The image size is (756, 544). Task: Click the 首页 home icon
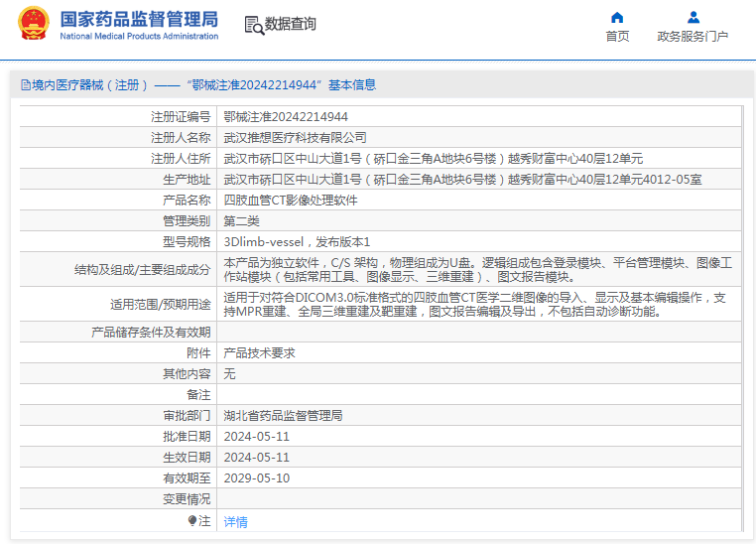[617, 17]
